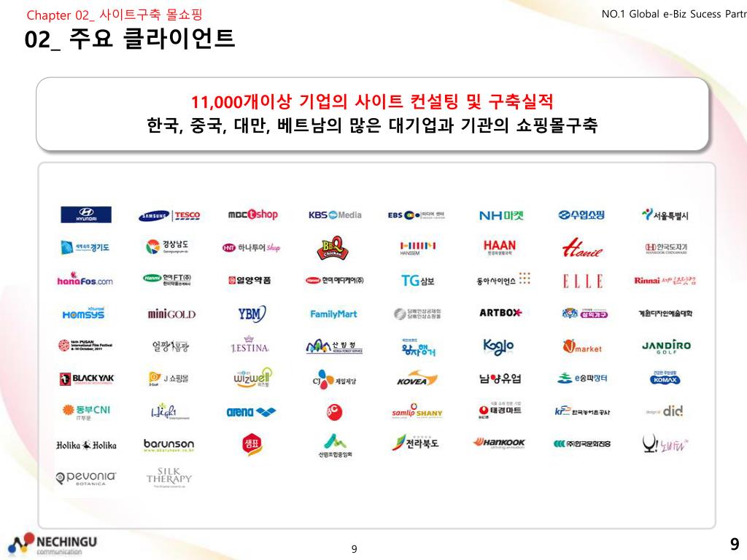Click the J.ESTINA logo
This screenshot has width=747, height=560.
[249, 345]
